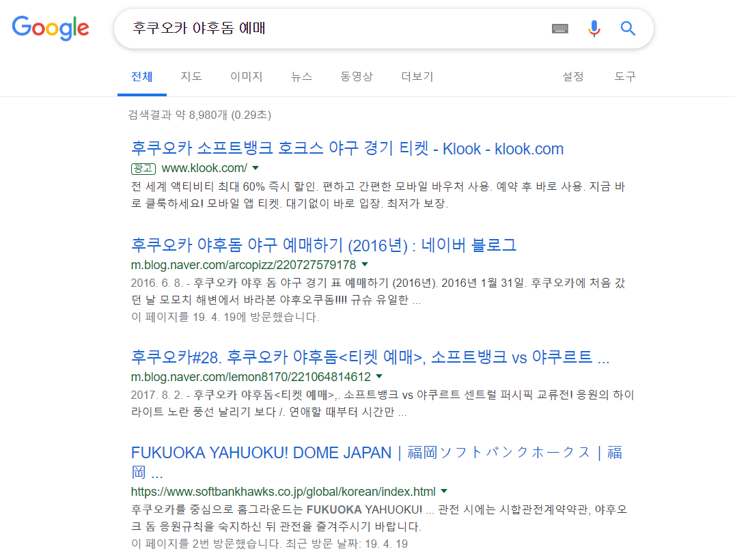Open the 동영상 tab
Screen dimensions: 735x560
(x=357, y=76)
